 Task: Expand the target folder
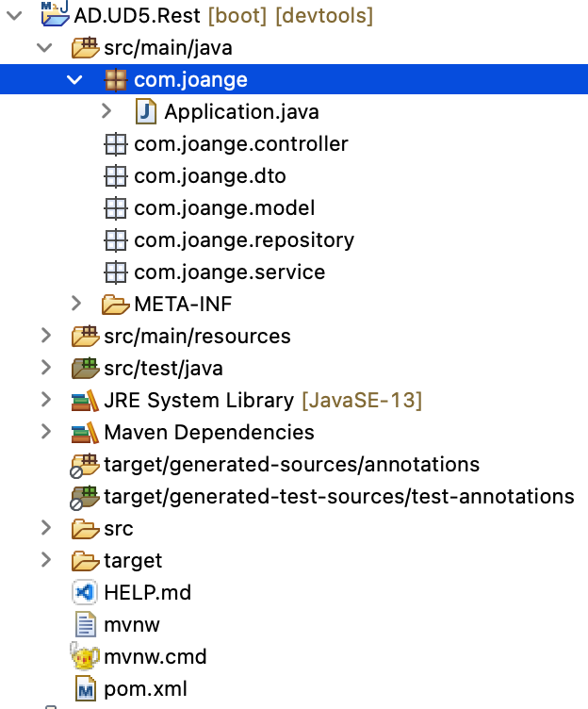click(45, 561)
